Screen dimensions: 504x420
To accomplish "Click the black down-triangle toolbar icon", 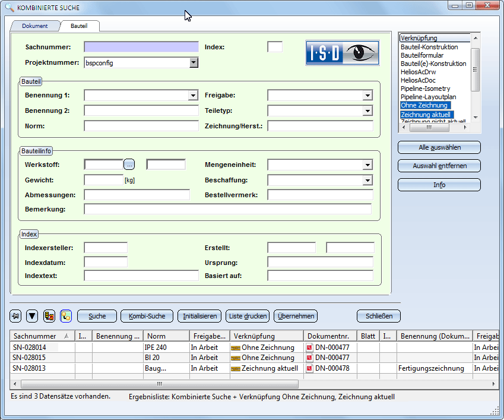I will pyautogui.click(x=32, y=316).
